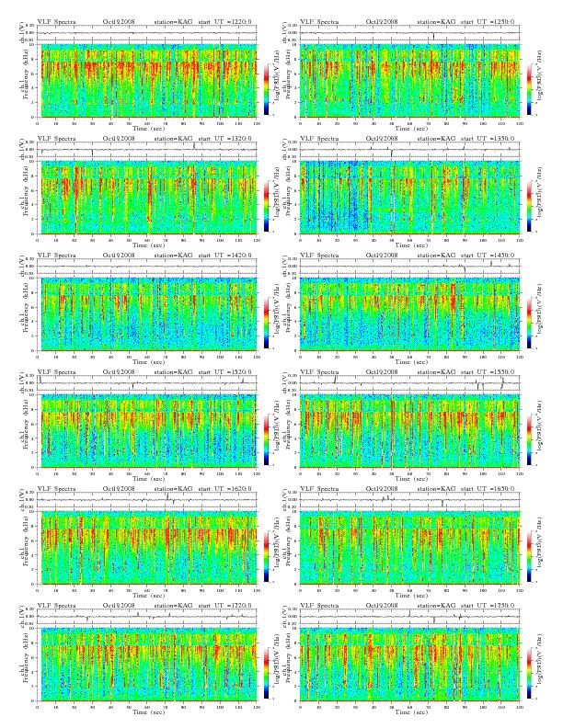Screen dimensions: 563x728
Task: Select the spectrogram starting UT 1520
Action: click(147, 431)
